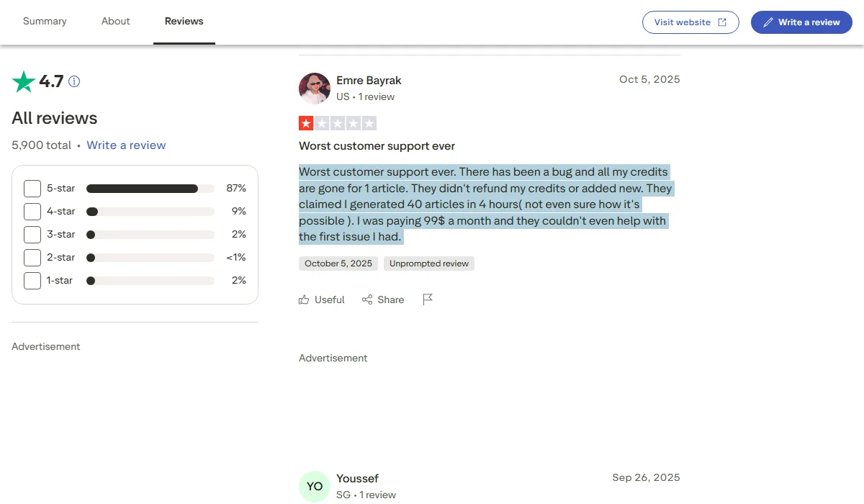Open the external link icon on Visit website
864x504 pixels.
[723, 22]
